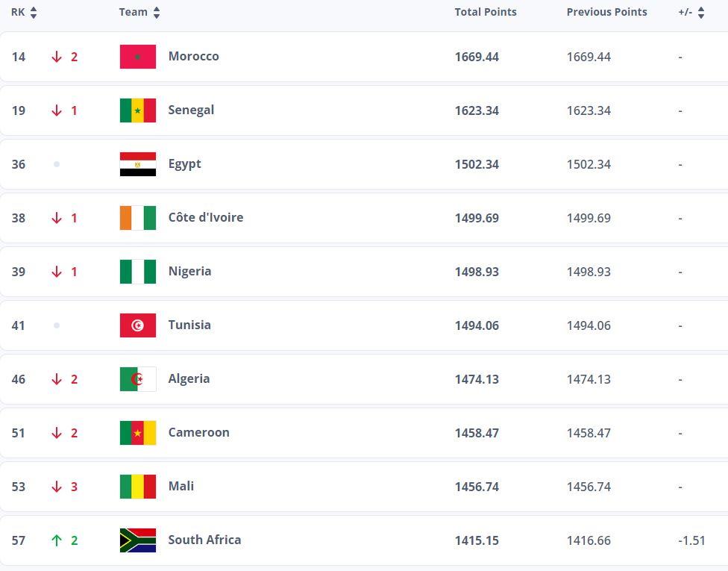Click the Tunisia flag icon

click(x=138, y=325)
